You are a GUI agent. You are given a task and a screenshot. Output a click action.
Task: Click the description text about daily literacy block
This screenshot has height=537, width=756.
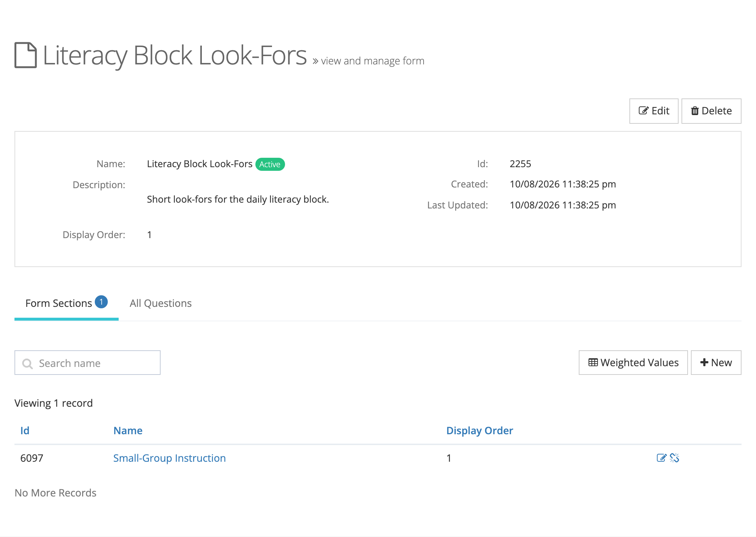point(238,199)
